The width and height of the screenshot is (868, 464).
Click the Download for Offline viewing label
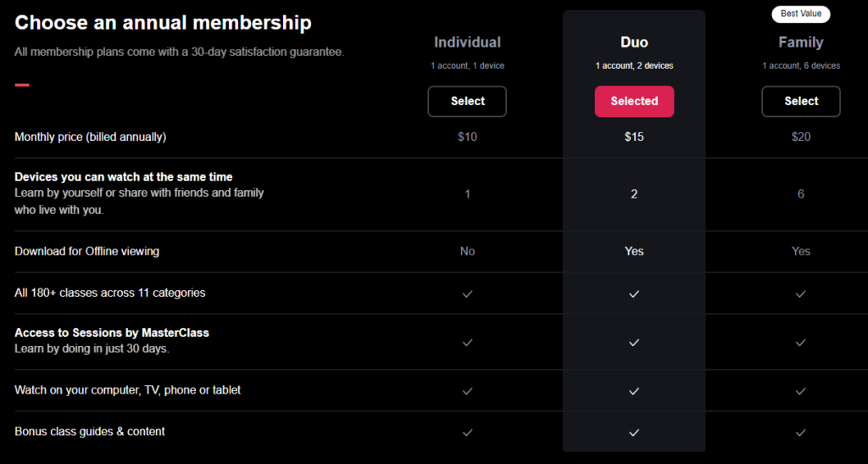tap(86, 251)
